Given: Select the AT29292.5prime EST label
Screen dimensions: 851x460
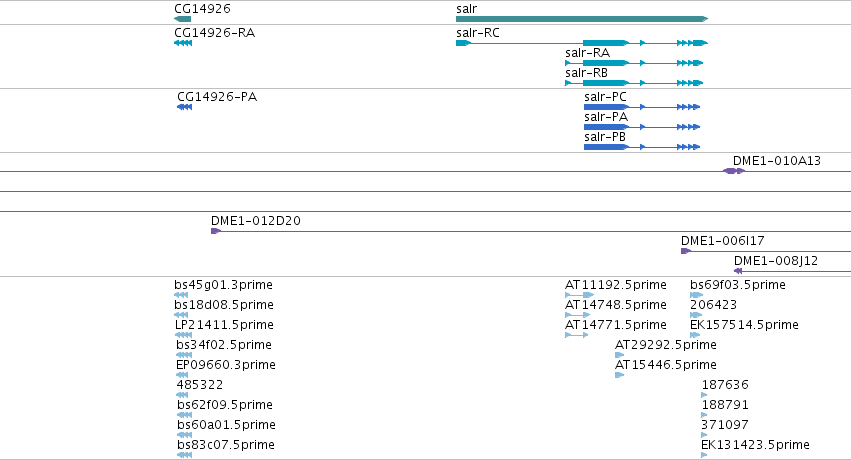Looking at the screenshot, I should [665, 345].
